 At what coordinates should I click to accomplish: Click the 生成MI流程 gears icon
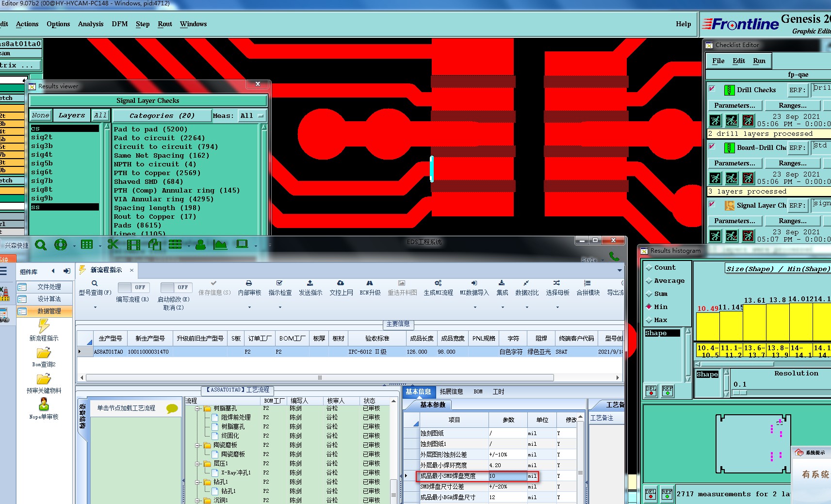pos(438,283)
